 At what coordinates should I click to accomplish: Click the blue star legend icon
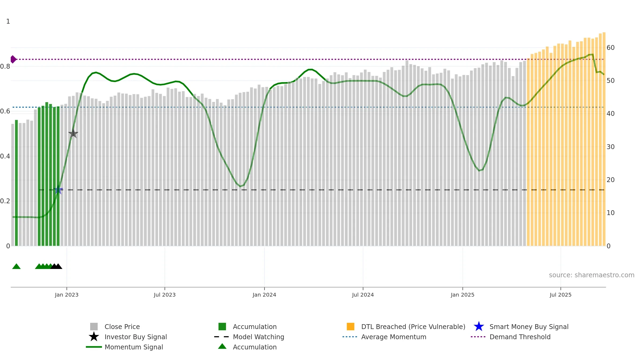click(479, 327)
